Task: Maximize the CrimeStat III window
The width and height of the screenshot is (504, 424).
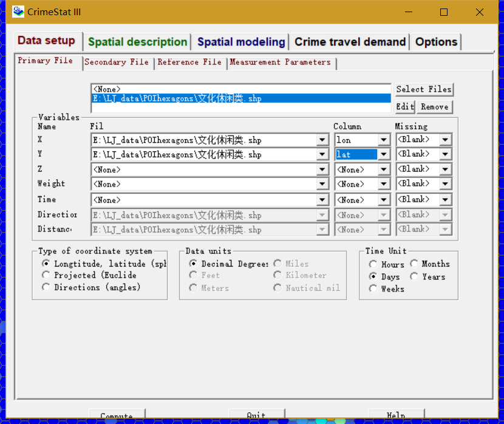Action: pos(444,12)
